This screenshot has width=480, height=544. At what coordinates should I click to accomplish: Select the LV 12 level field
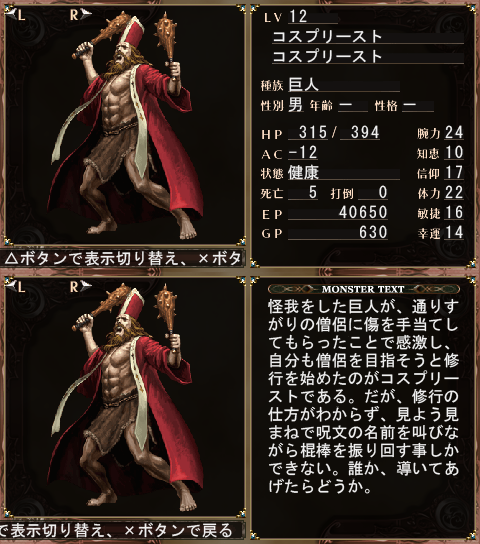(x=301, y=17)
